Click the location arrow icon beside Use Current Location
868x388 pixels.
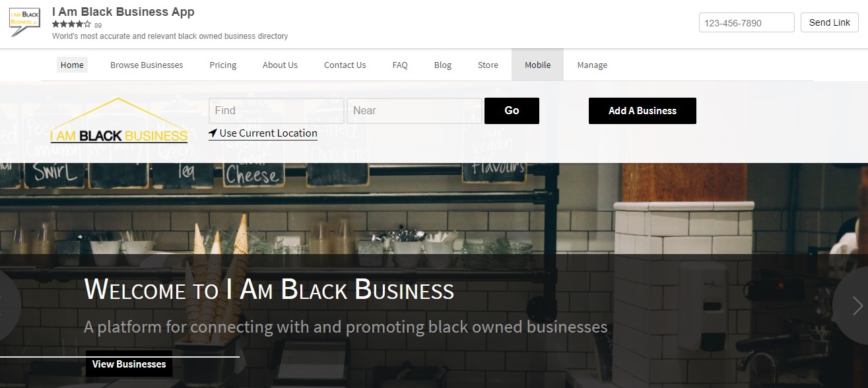[213, 133]
